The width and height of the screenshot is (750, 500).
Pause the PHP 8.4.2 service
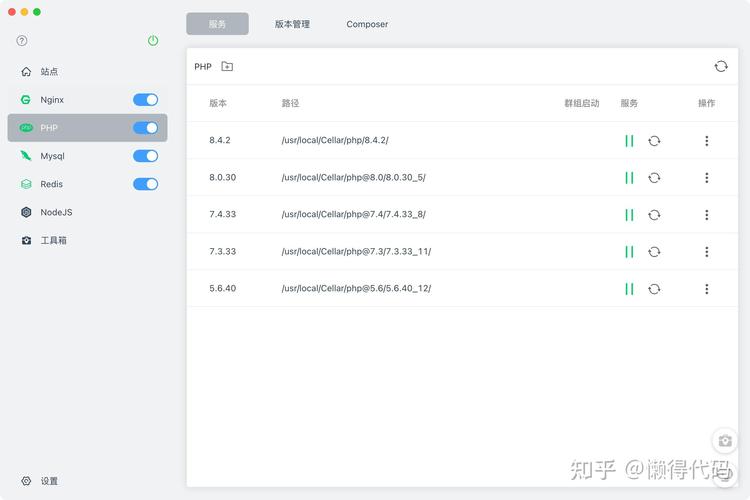coord(629,141)
